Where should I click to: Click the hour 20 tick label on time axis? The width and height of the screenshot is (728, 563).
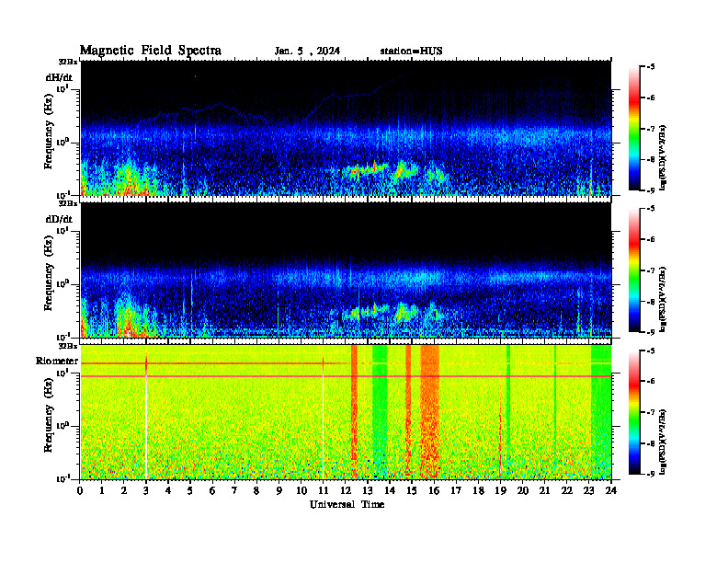click(523, 491)
